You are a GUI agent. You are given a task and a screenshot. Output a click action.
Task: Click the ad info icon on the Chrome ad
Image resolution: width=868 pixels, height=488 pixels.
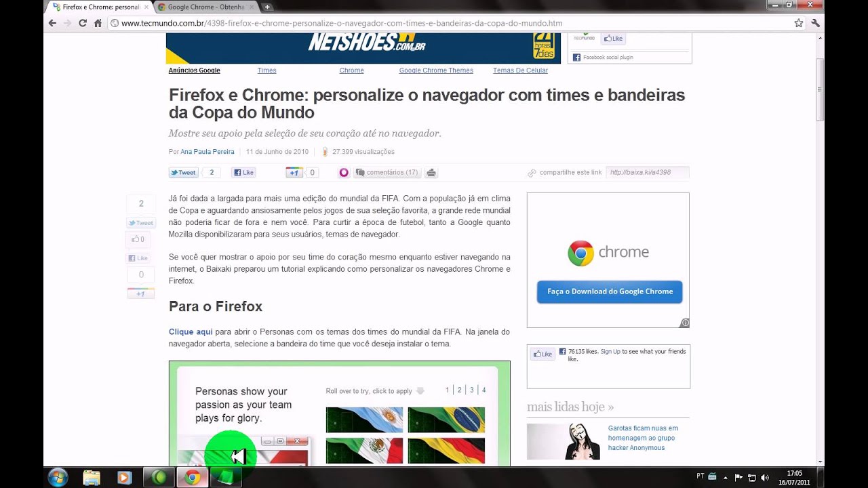click(685, 323)
